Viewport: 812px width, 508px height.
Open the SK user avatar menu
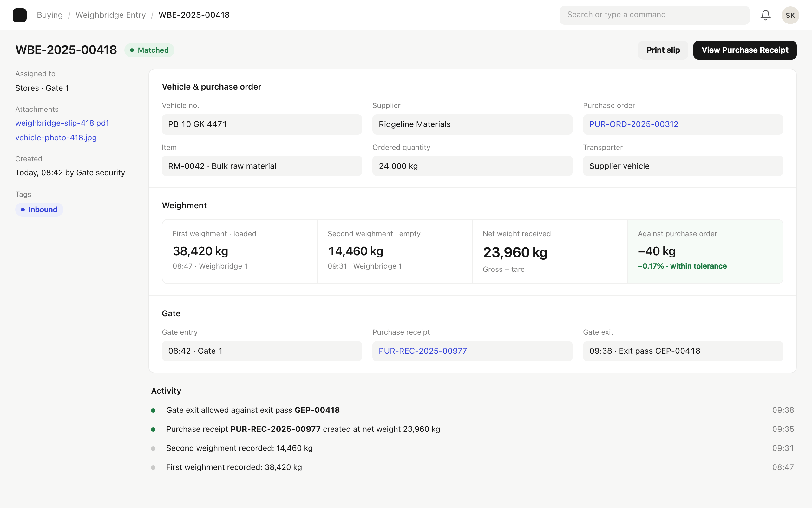click(x=790, y=15)
